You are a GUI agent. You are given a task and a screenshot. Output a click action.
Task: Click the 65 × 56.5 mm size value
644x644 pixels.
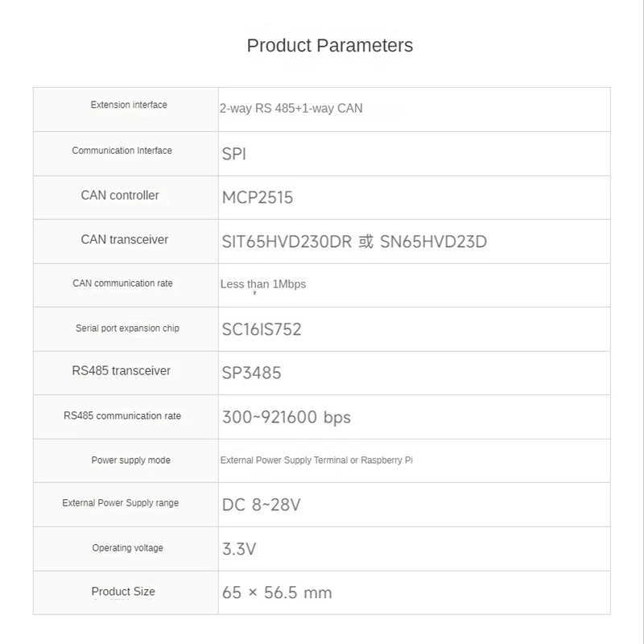[x=276, y=592]
